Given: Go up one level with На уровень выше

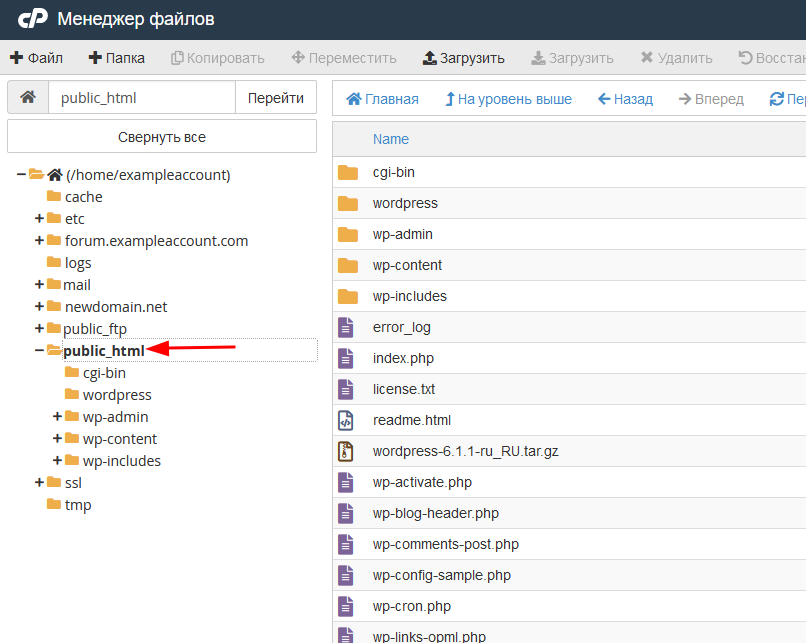Looking at the screenshot, I should tap(508, 99).
